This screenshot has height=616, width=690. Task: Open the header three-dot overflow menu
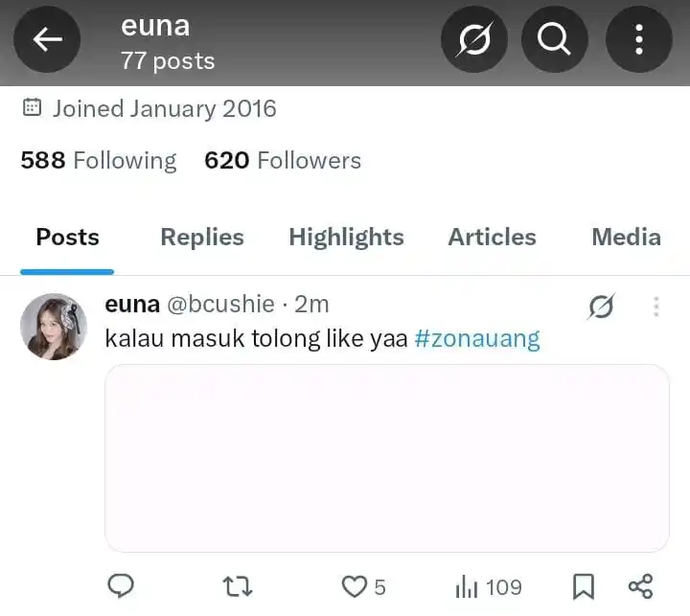coord(638,40)
